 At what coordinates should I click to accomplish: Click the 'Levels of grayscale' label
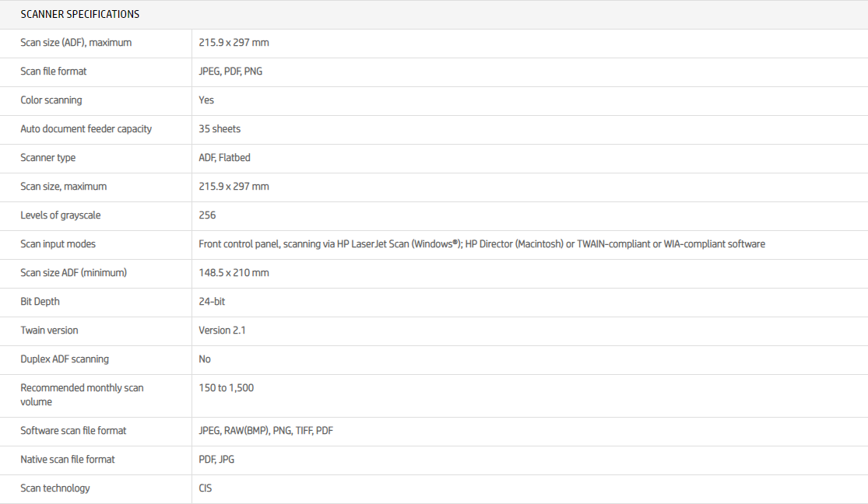pos(61,215)
